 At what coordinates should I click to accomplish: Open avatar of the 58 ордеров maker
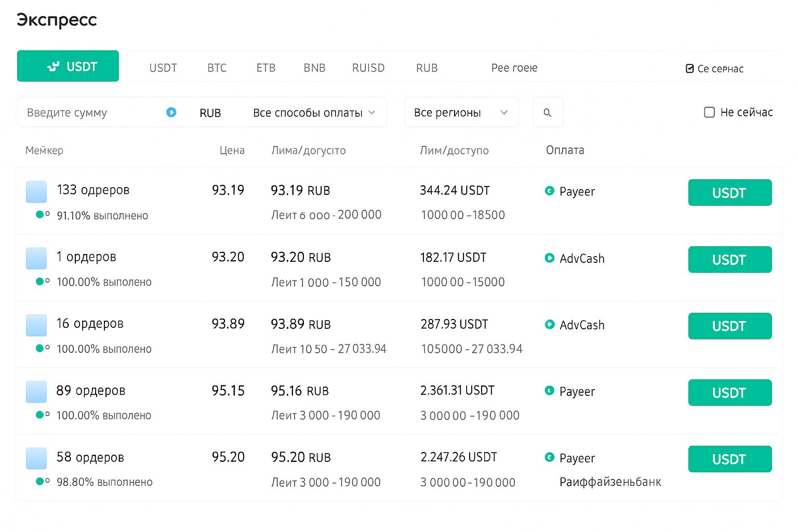(x=36, y=458)
